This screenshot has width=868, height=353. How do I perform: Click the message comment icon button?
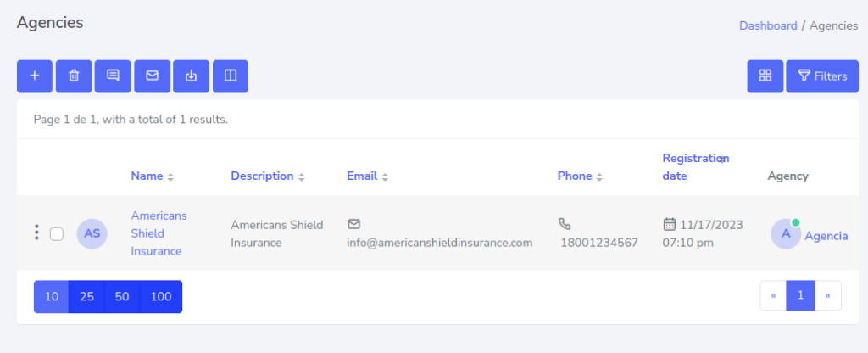(x=113, y=76)
